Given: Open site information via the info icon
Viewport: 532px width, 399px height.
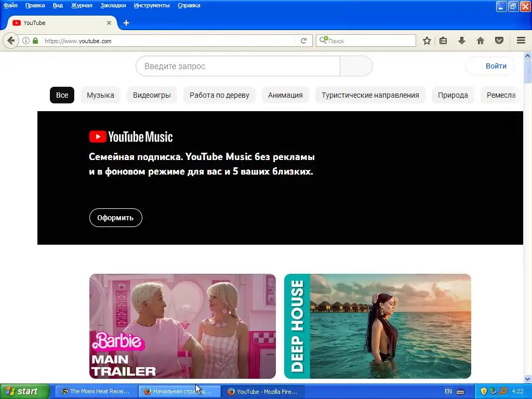Looking at the screenshot, I should click(x=26, y=41).
